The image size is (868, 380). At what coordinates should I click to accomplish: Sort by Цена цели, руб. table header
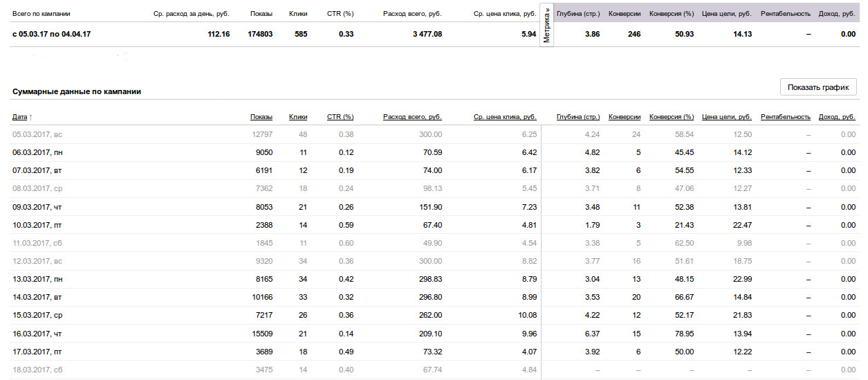[x=727, y=117]
